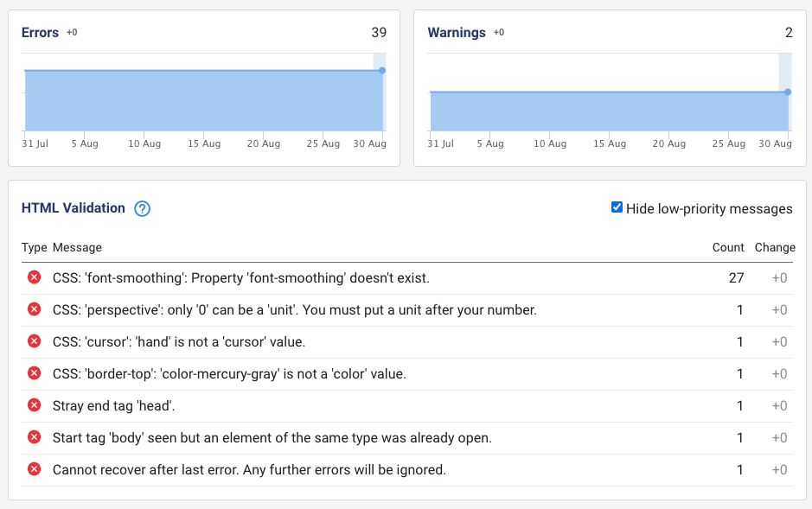Click the error icon on the 'Cannot recover' row
Viewport: 812px width, 509px height.
click(x=33, y=469)
